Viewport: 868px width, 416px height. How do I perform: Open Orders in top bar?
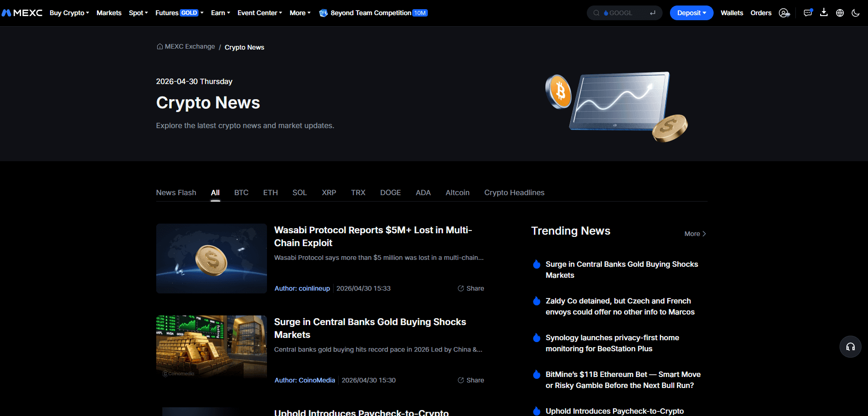[761, 13]
